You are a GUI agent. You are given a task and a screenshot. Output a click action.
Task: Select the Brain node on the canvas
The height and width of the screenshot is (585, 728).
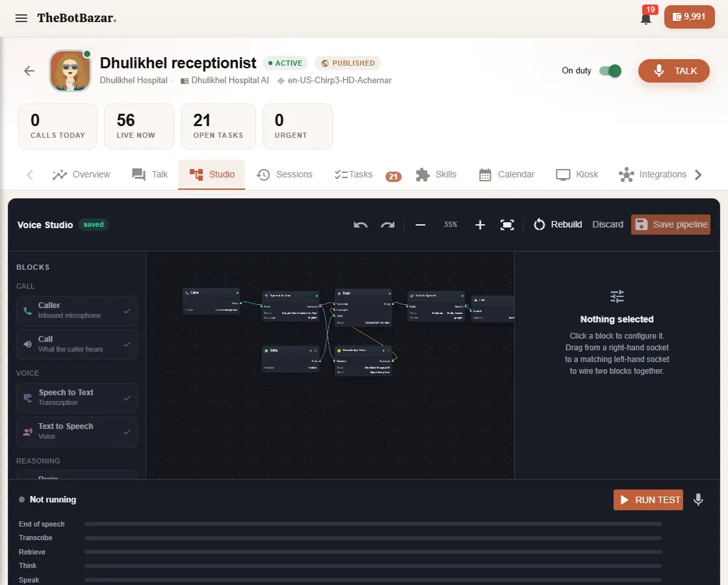(x=363, y=307)
